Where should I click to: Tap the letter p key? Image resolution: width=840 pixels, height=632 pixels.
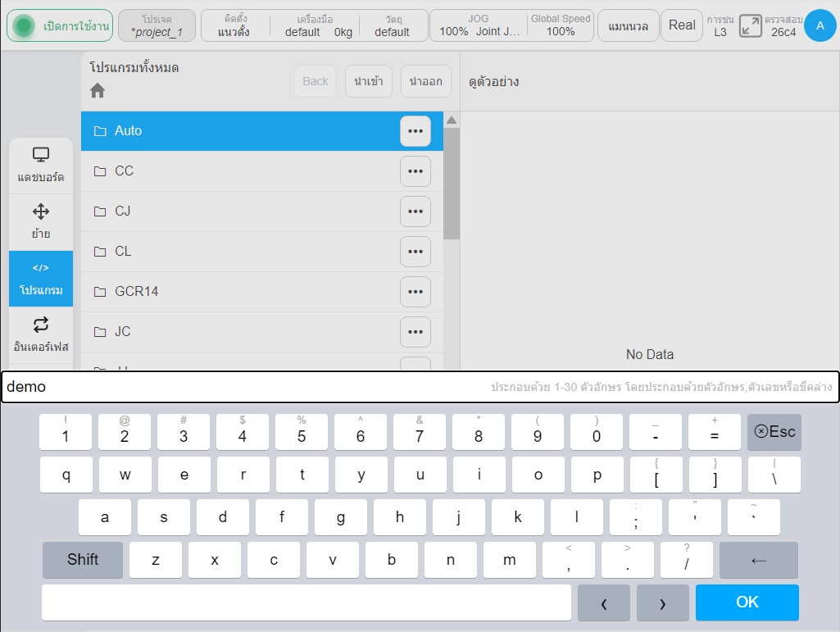[x=597, y=475]
